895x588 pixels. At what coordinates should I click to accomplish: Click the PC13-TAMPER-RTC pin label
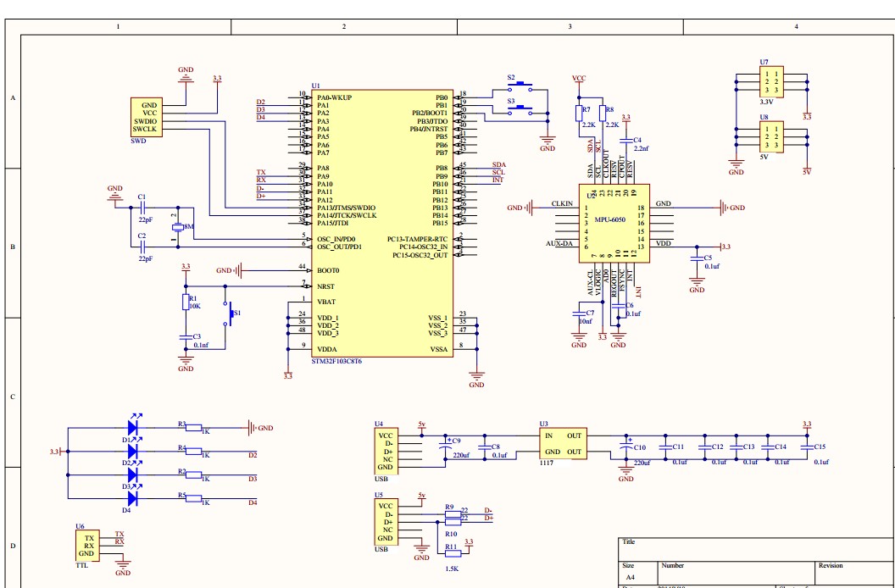[x=417, y=239]
